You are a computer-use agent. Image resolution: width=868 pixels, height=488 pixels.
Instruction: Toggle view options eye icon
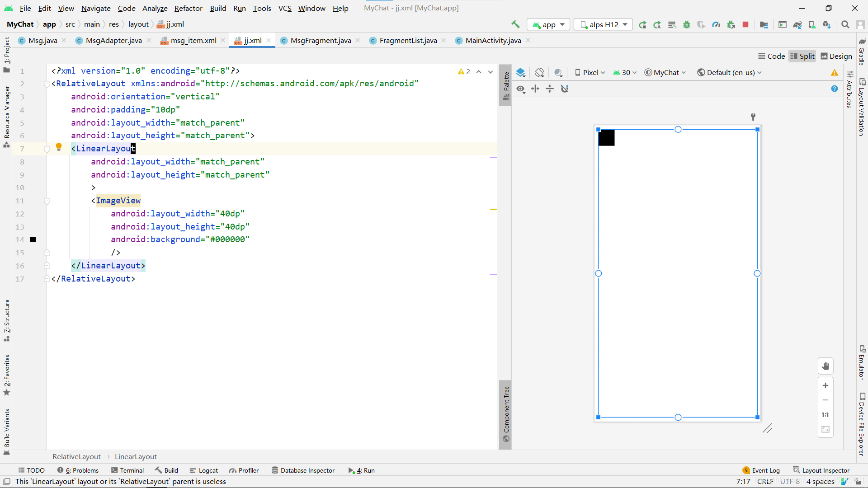(521, 89)
